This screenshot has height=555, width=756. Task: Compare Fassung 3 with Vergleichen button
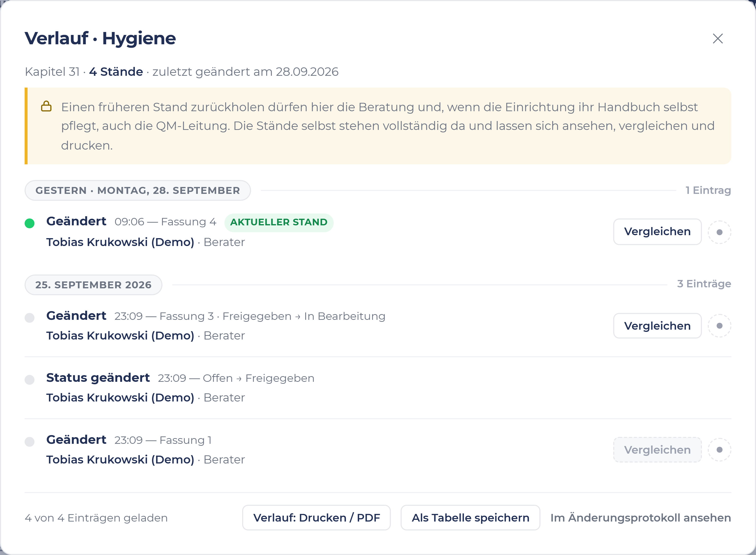[x=657, y=326]
